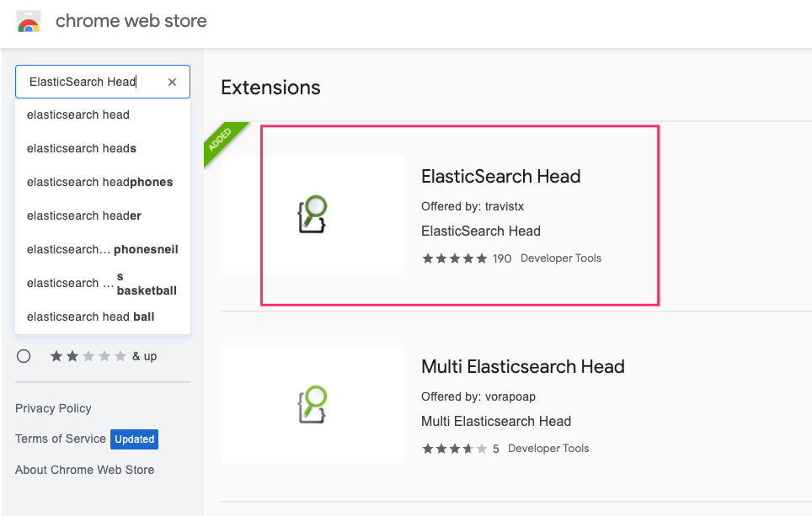Click the 'chrome web store' header title
Image resolution: width=812 pixels, height=516 pixels.
(x=131, y=21)
